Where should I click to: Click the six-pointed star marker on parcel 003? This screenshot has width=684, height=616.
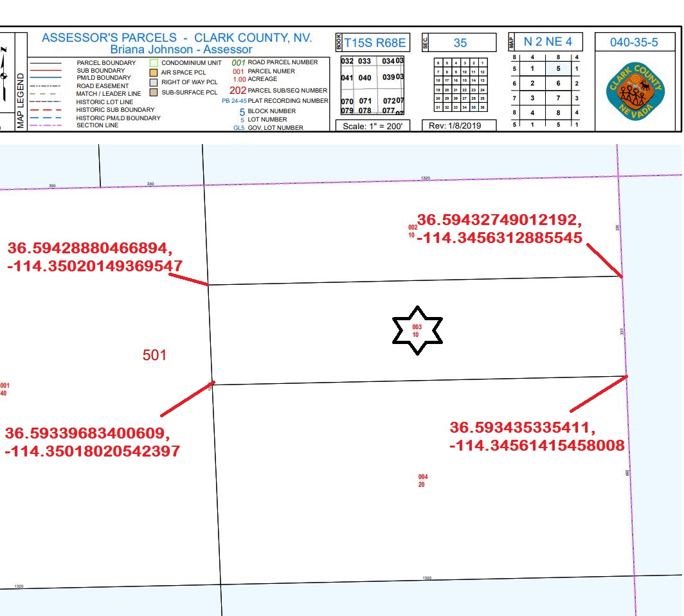(x=418, y=331)
